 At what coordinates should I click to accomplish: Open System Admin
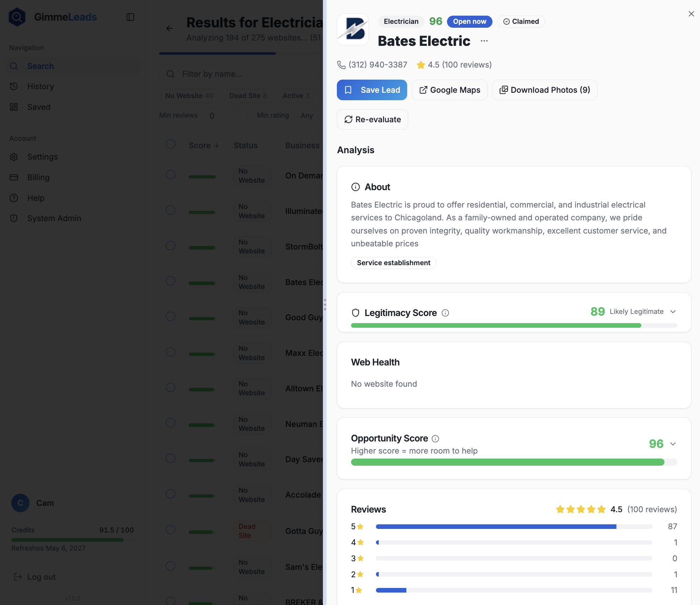point(73,218)
